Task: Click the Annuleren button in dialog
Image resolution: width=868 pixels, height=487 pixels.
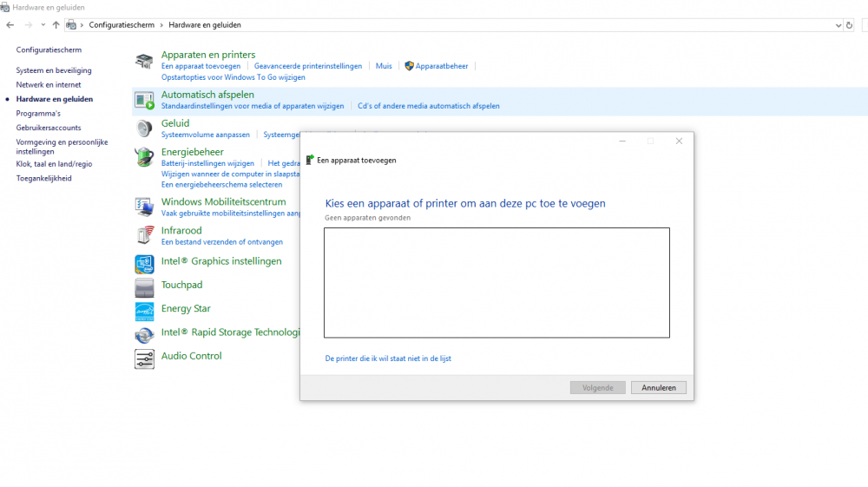Action: point(659,388)
